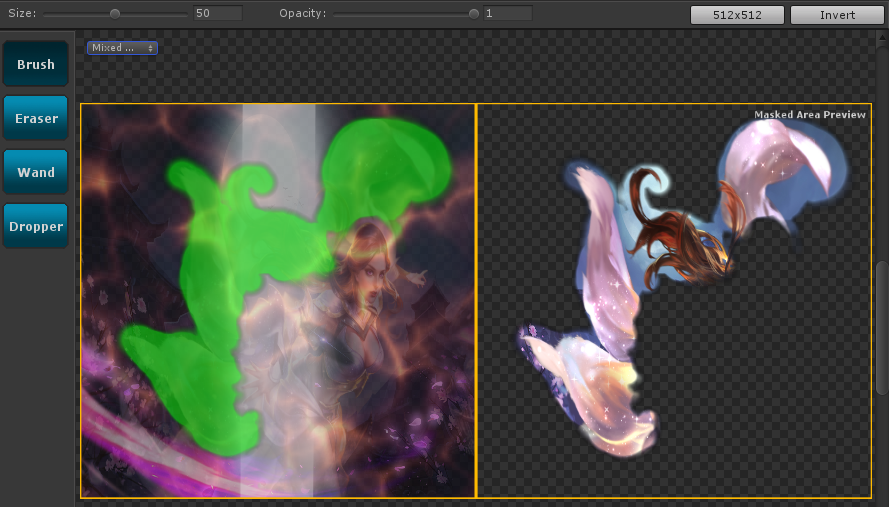This screenshot has width=889, height=507.
Task: Click the "Masked Area Preview" label
Action: pos(810,115)
